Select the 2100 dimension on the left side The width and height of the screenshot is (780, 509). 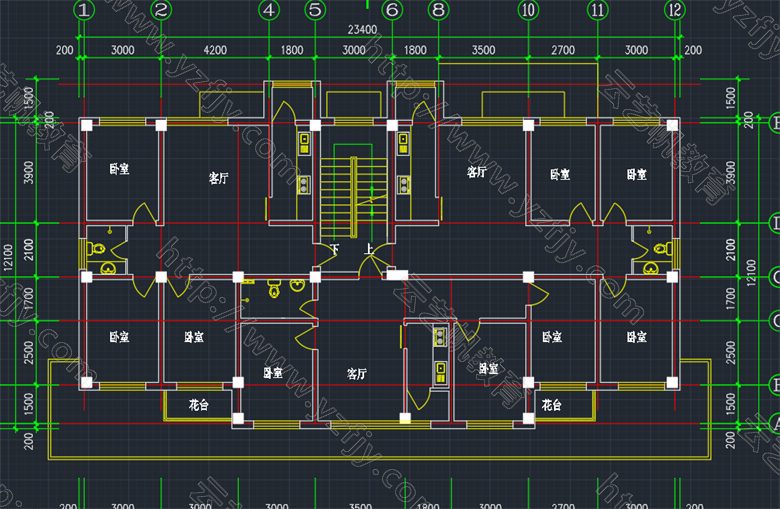click(x=29, y=250)
